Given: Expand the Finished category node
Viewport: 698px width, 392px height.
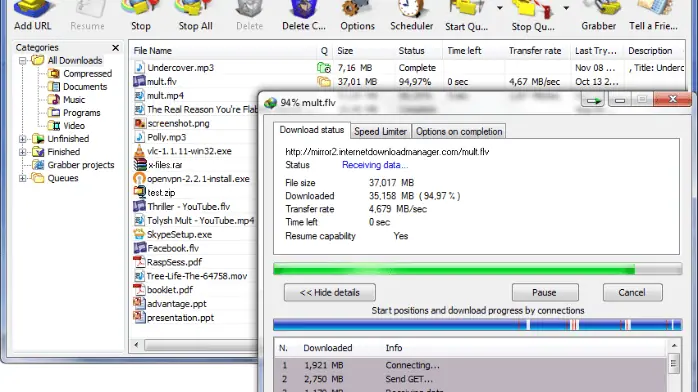Looking at the screenshot, I should pyautogui.click(x=22, y=152).
